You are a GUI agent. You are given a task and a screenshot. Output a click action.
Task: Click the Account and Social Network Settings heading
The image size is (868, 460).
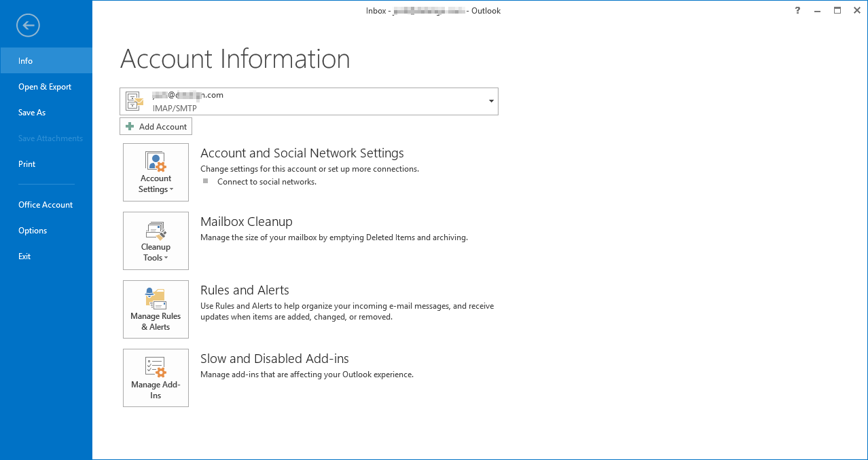pos(302,153)
